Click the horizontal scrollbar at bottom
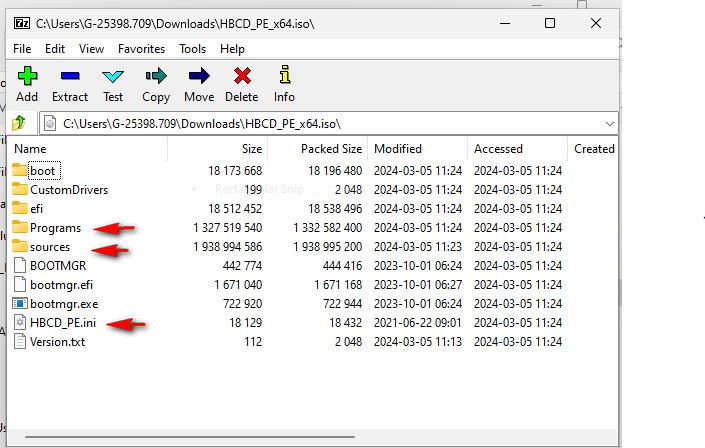The image size is (705, 448). [190, 436]
